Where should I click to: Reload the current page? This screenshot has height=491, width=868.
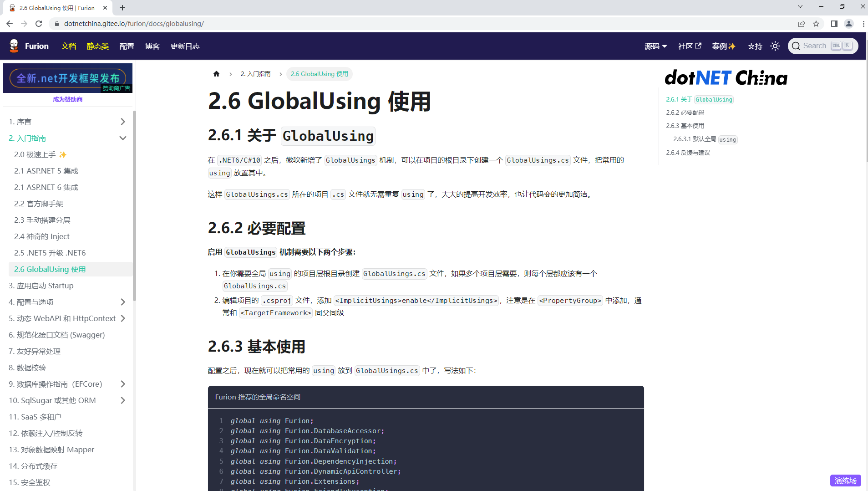[x=39, y=24]
